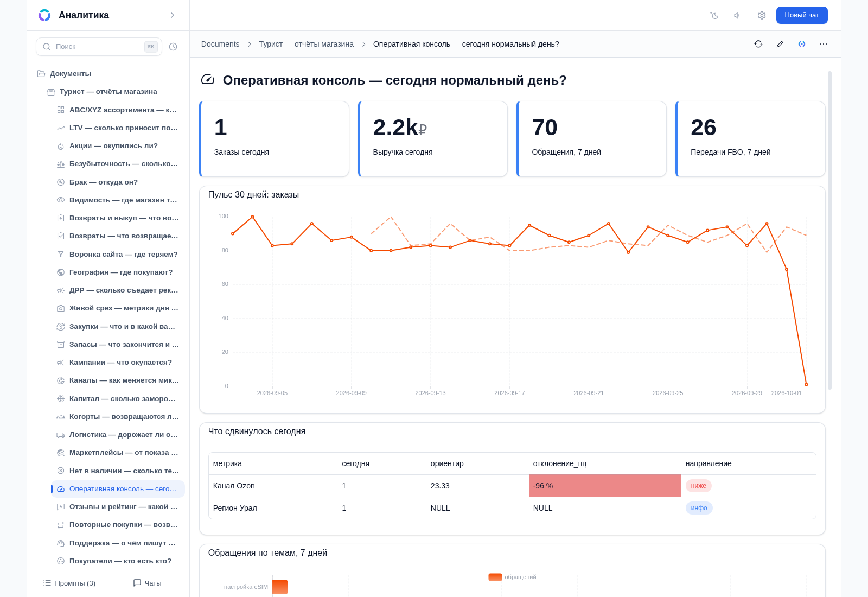Screen dimensions: 868x597
Task: Open Воронка сайта — где теряем? report
Action: 118,255
